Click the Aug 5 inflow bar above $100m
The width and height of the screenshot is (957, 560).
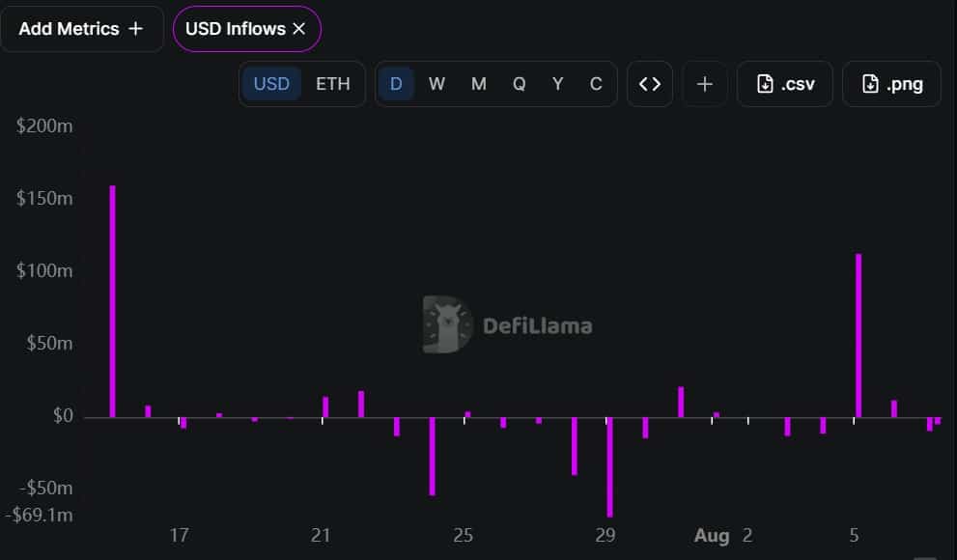[x=858, y=335]
